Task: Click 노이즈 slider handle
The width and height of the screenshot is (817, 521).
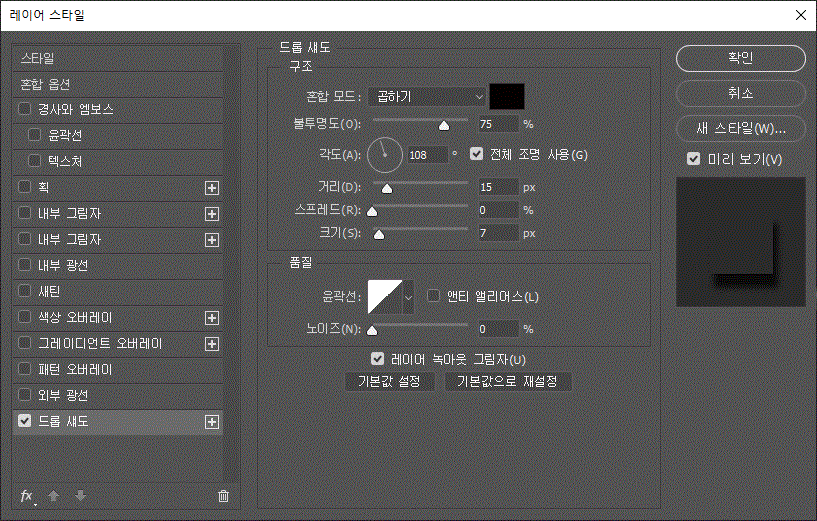Action: click(372, 330)
